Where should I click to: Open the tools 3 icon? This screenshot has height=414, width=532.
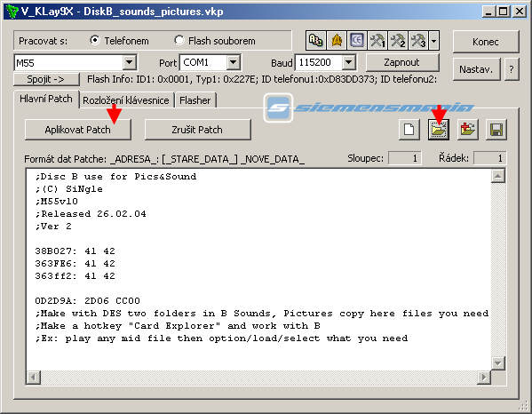(418, 41)
